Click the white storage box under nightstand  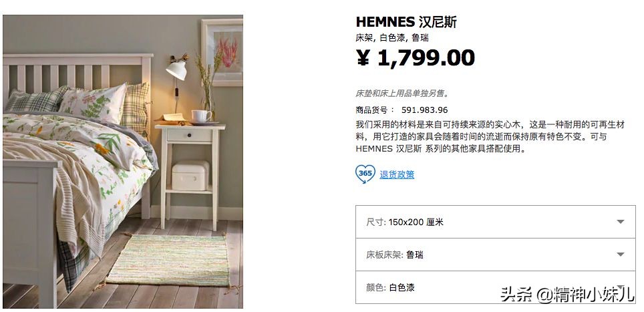pyautogui.click(x=190, y=175)
